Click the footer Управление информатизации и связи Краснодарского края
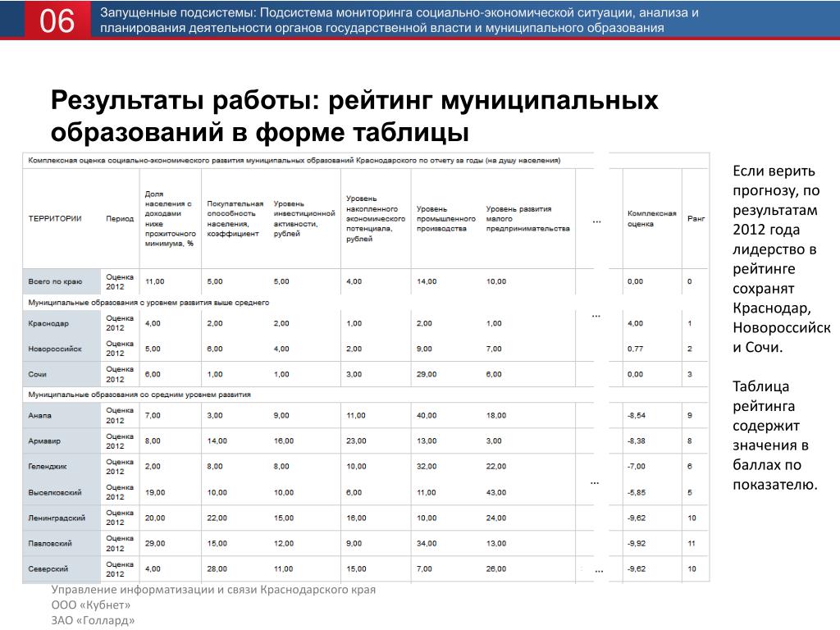The image size is (840, 630). 213,590
